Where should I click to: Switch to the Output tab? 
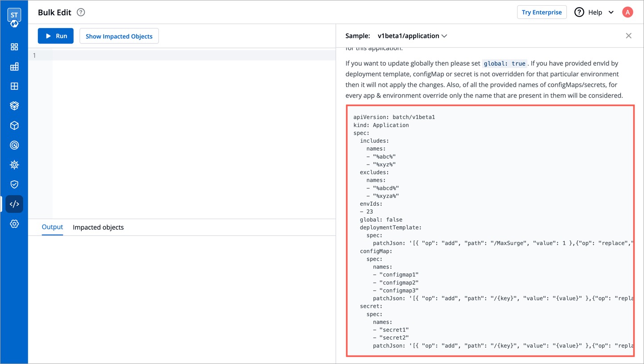[x=52, y=227]
